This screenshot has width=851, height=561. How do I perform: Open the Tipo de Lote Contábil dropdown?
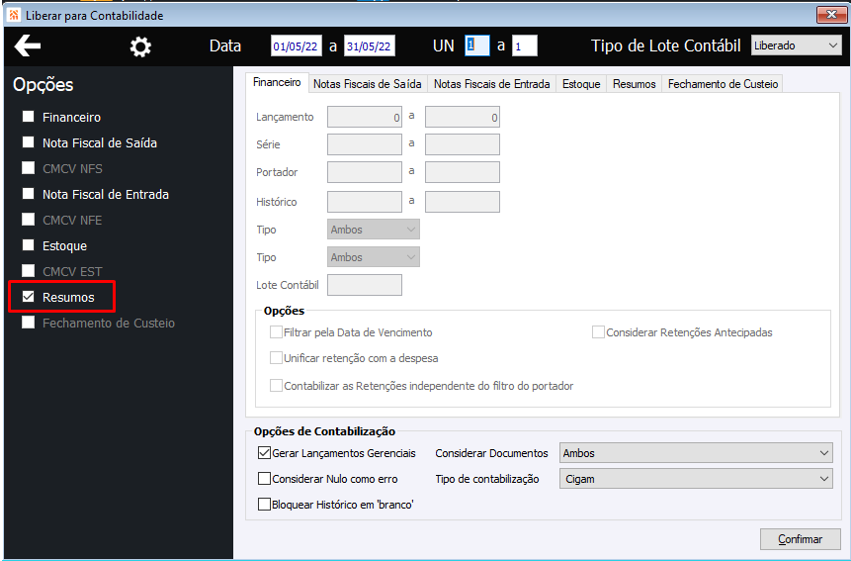[x=796, y=46]
